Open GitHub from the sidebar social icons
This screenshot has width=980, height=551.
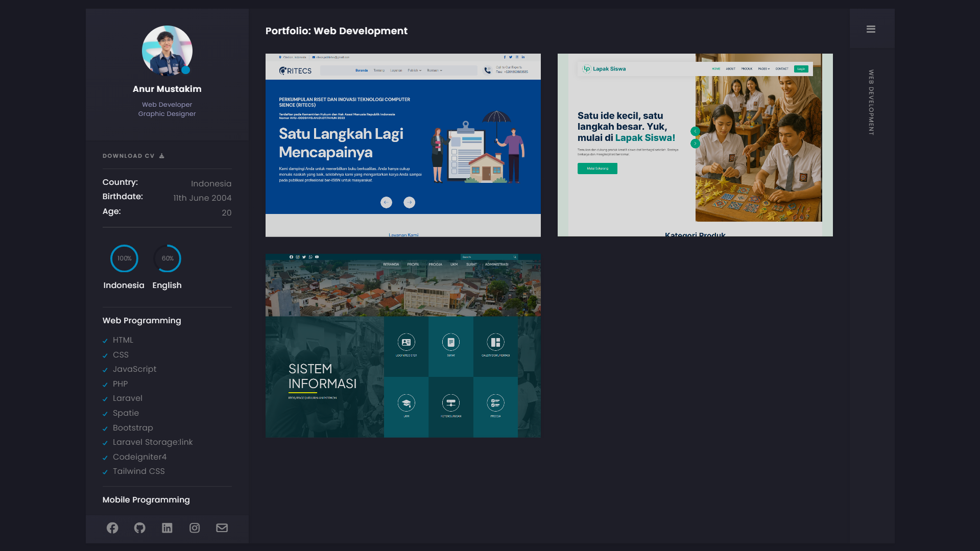tap(139, 528)
